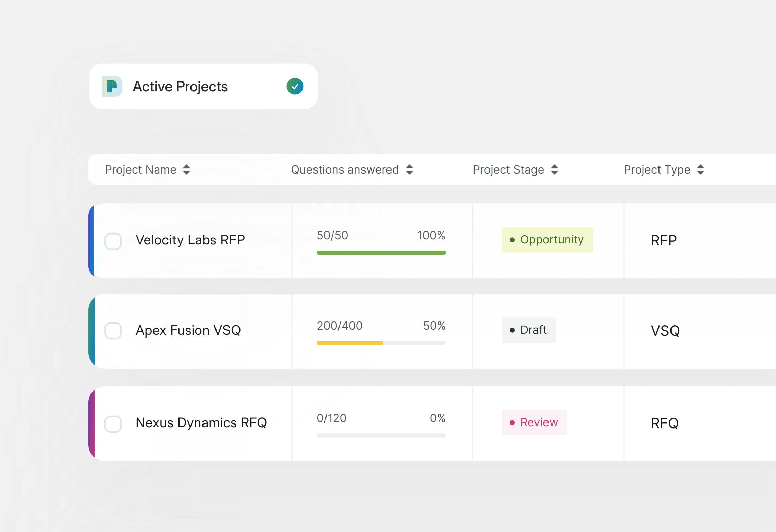Click the Active Projects card
This screenshot has width=776, height=532.
point(204,86)
